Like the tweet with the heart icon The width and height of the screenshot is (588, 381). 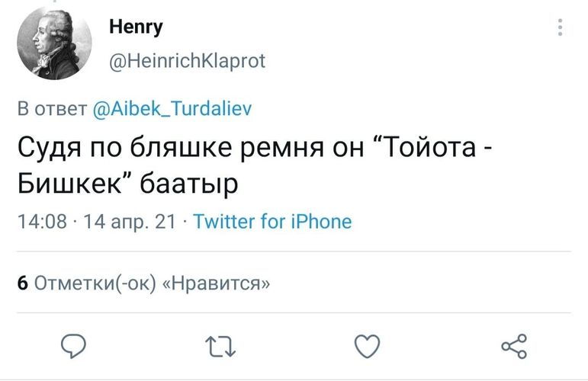coord(368,347)
